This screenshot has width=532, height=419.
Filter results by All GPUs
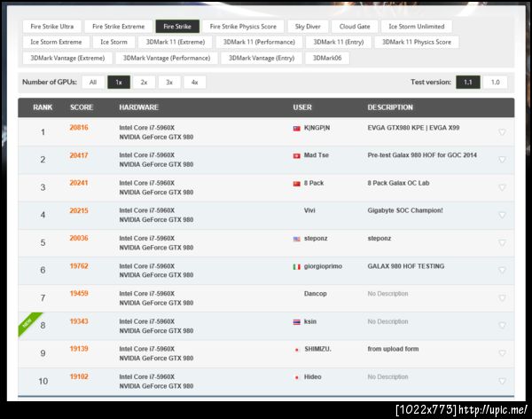point(93,82)
